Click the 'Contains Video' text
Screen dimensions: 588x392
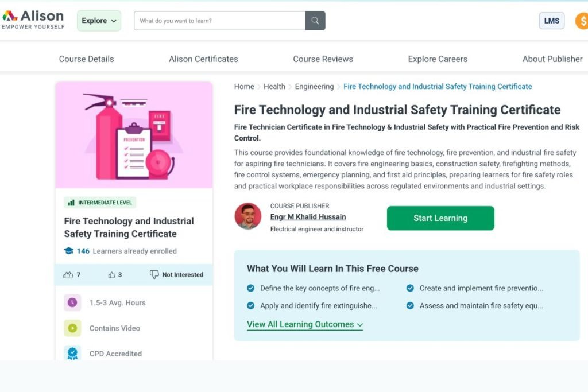[x=115, y=328]
